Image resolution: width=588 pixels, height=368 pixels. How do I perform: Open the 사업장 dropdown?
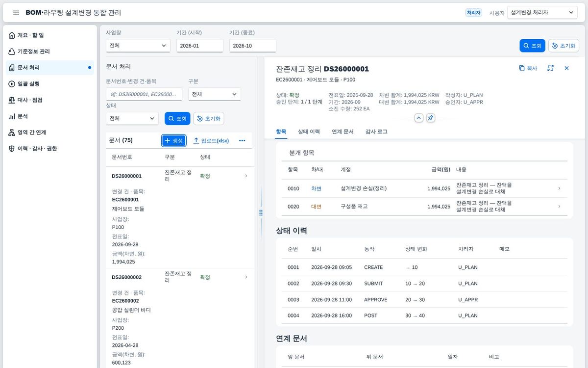pyautogui.click(x=138, y=46)
